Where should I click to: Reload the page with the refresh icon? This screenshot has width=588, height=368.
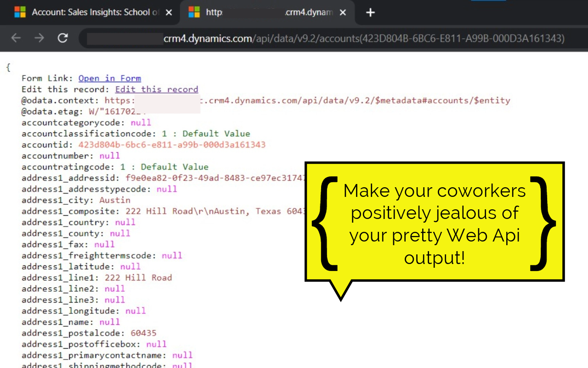pos(63,39)
